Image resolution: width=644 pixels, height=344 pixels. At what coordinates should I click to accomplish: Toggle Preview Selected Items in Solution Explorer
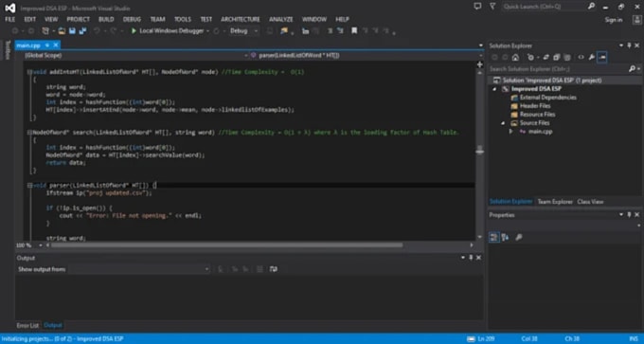(x=602, y=58)
